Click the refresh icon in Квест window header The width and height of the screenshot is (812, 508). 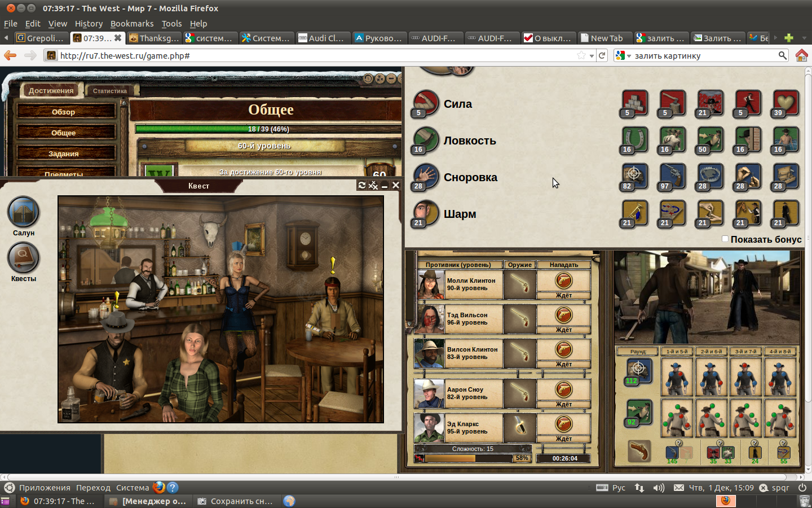click(362, 185)
